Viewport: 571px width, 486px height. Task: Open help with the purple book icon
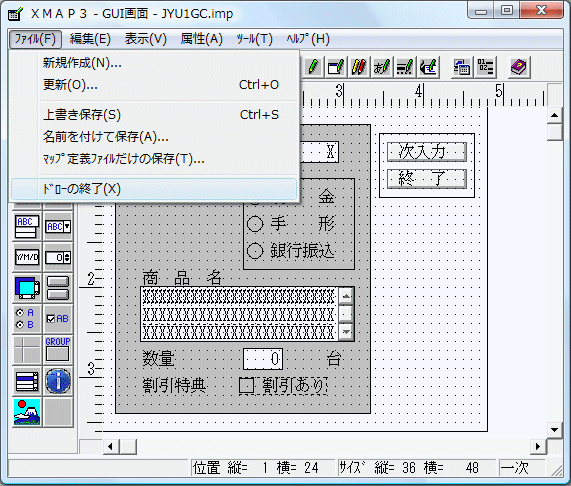pos(519,67)
